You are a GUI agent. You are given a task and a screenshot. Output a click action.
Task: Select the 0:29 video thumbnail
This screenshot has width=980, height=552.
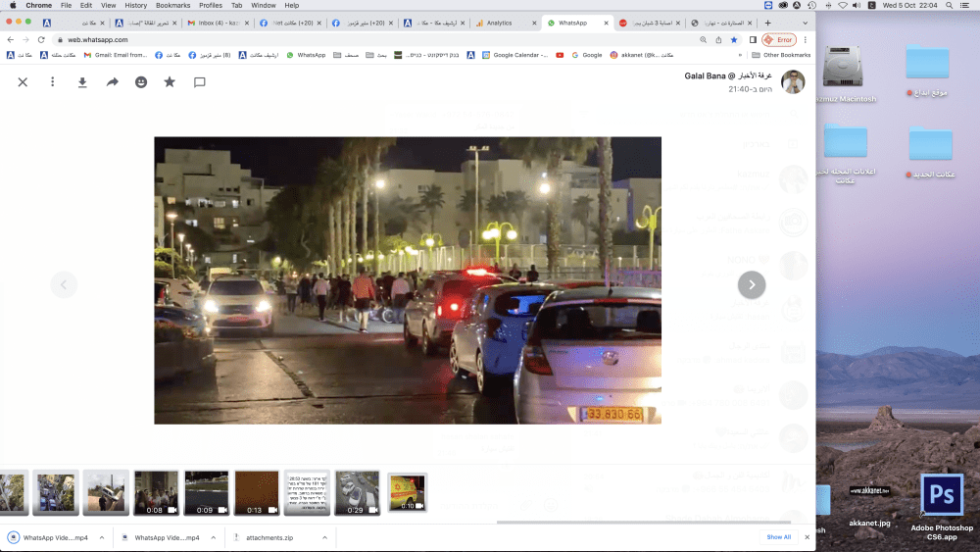click(x=357, y=492)
